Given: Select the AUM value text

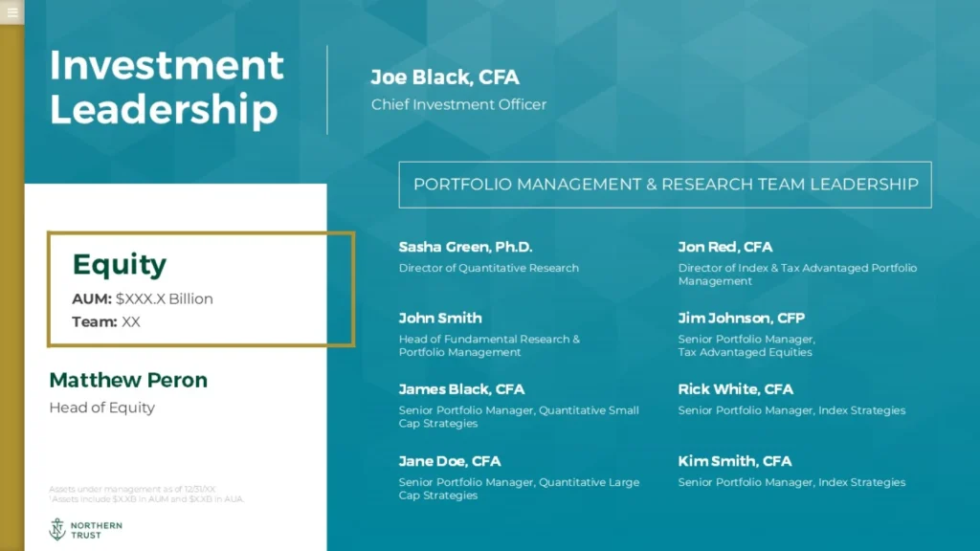Looking at the screenshot, I should [x=165, y=298].
